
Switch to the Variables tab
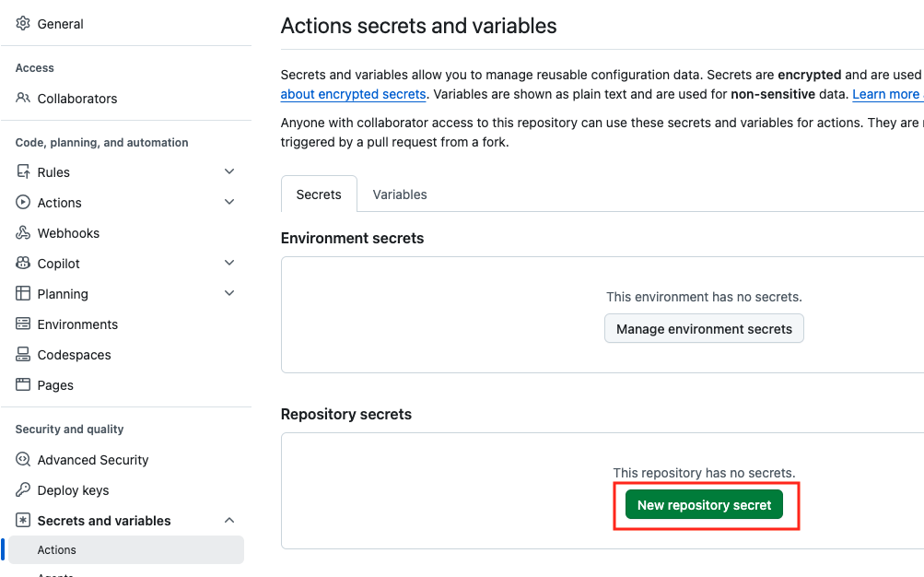click(400, 194)
